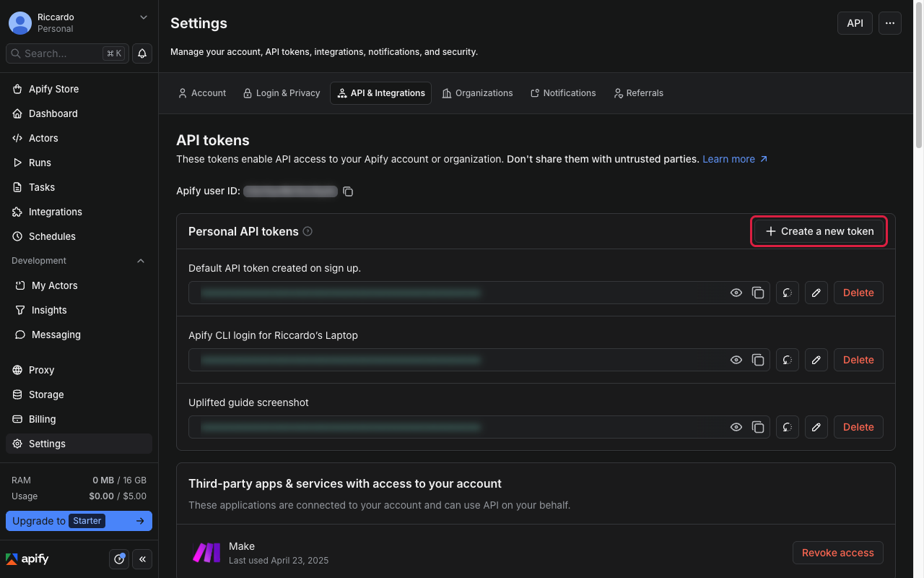
Task: Follow the Learn more link
Action: tap(735, 159)
